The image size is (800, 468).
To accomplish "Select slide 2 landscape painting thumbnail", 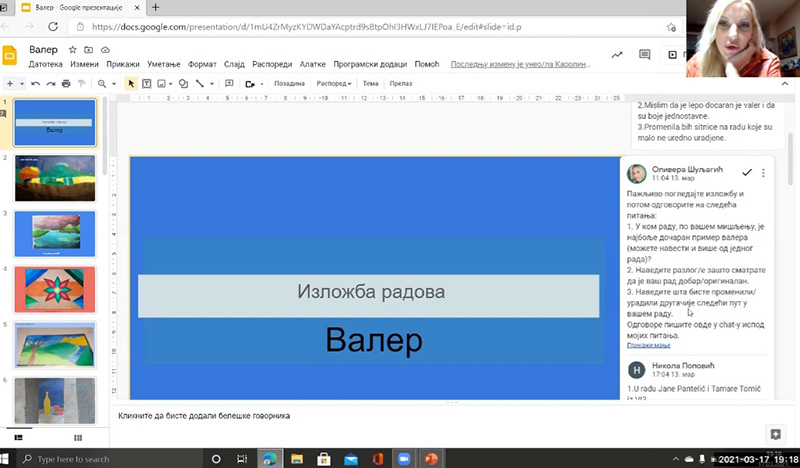I will [55, 178].
